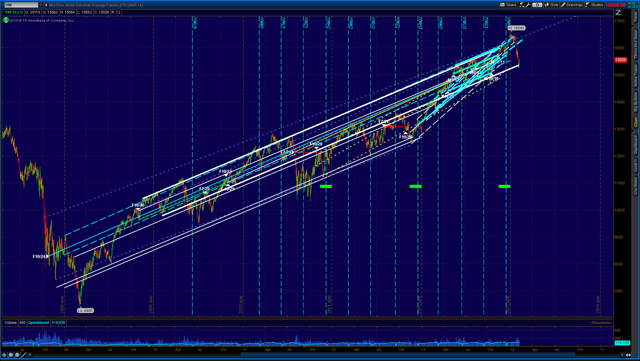Click the Hi price bubble near peak
640x361 pixels.
(x=516, y=28)
